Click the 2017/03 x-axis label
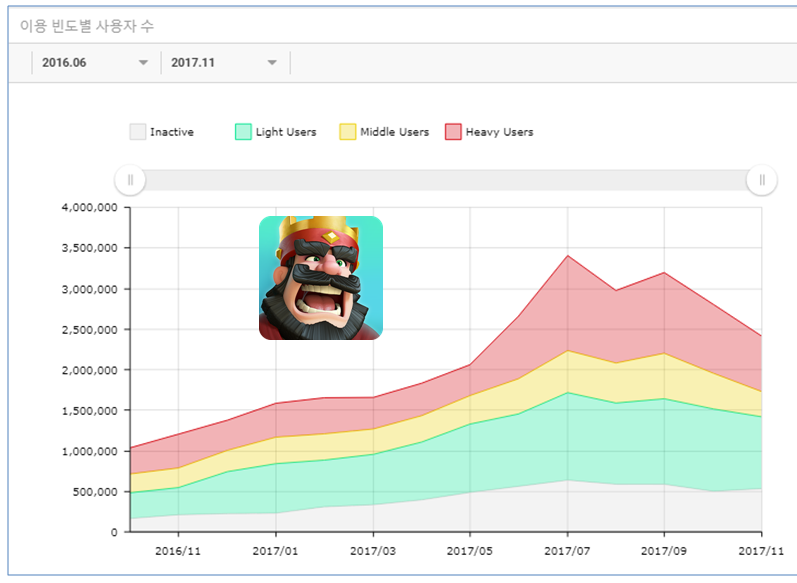This screenshot has height=583, width=797. [x=373, y=551]
